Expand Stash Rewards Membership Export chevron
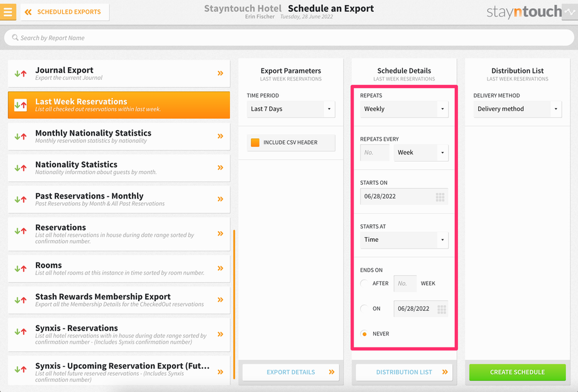578x392 pixels. coord(221,300)
